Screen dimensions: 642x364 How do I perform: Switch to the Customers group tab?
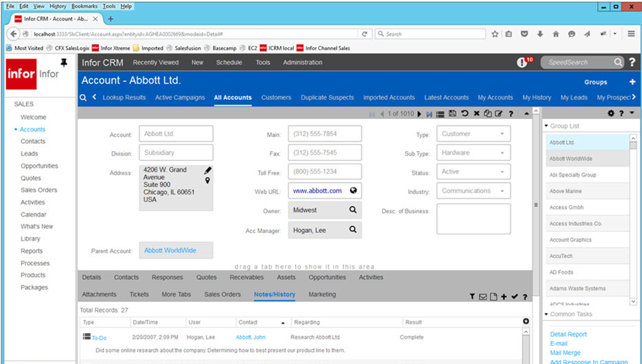[x=276, y=98]
